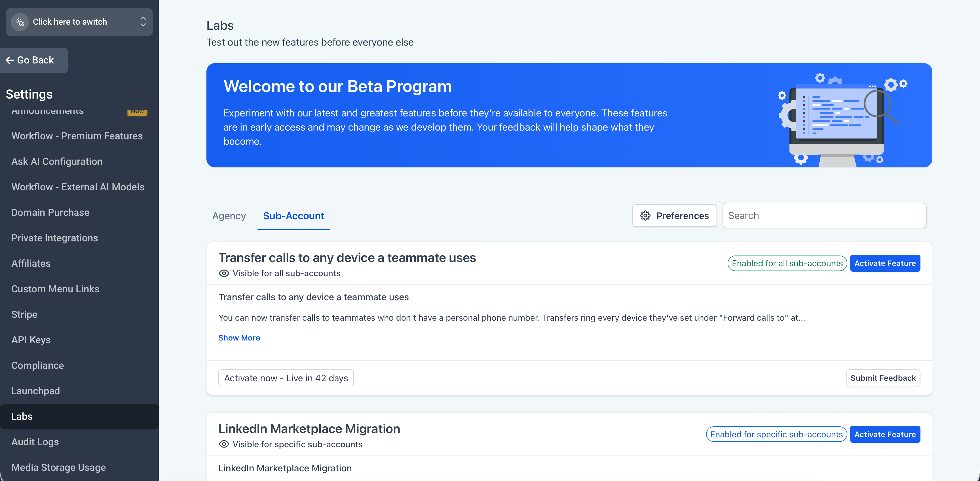Viewport: 980px width, 481px height.
Task: Expand the account switcher chevrons
Action: pyautogui.click(x=143, y=22)
